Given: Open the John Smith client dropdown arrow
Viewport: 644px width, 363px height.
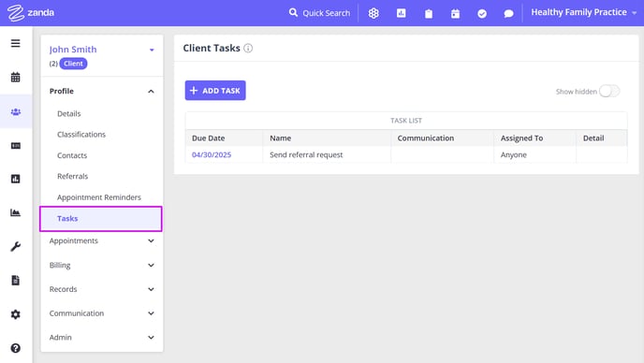Looking at the screenshot, I should [152, 50].
